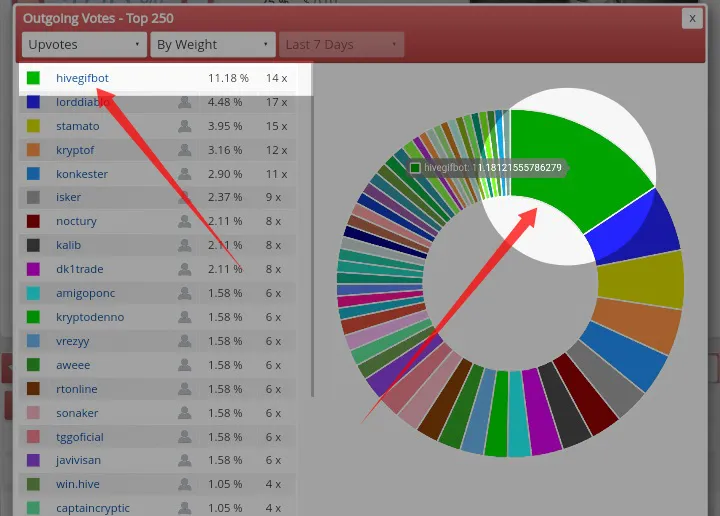Image resolution: width=720 pixels, height=516 pixels.
Task: Click the magenta dk1trade color swatch
Action: 33,269
